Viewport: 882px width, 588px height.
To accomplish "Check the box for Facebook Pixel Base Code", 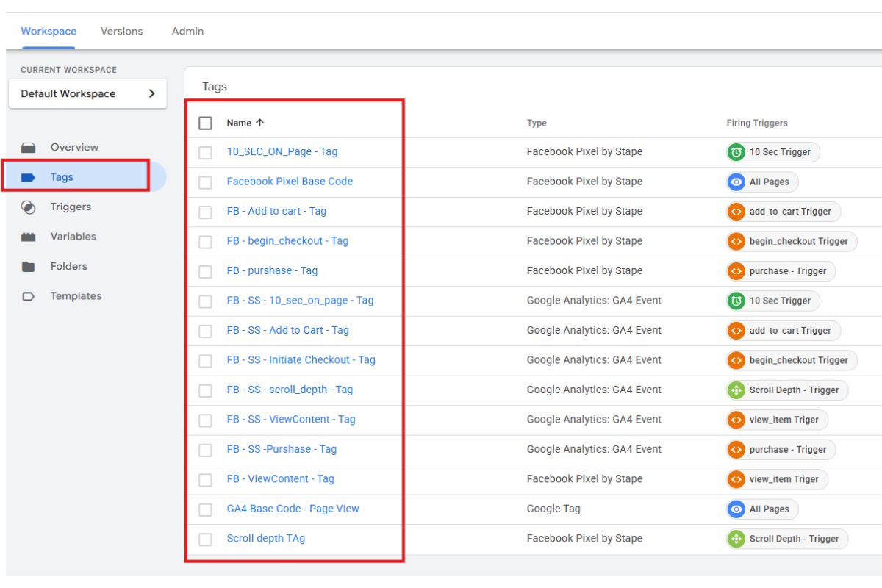I will (x=206, y=182).
